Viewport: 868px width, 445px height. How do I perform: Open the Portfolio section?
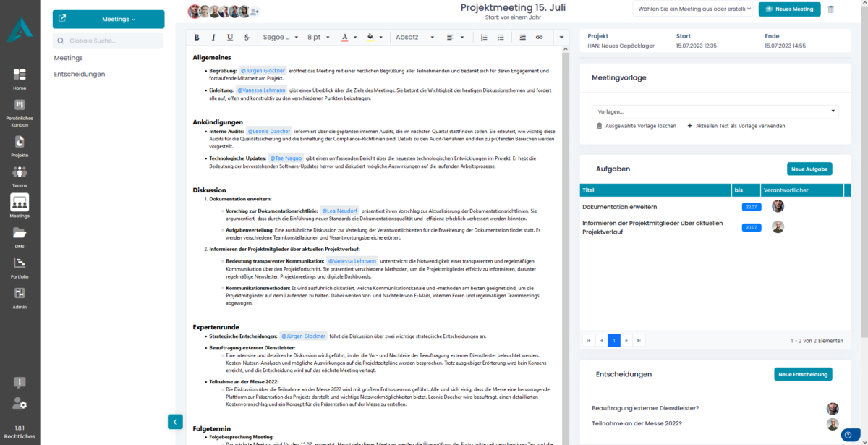click(20, 267)
